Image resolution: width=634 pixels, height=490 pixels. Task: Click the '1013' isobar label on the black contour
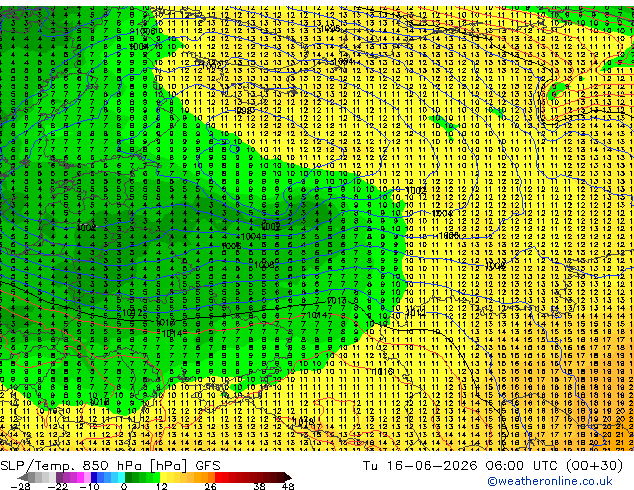tap(336, 300)
